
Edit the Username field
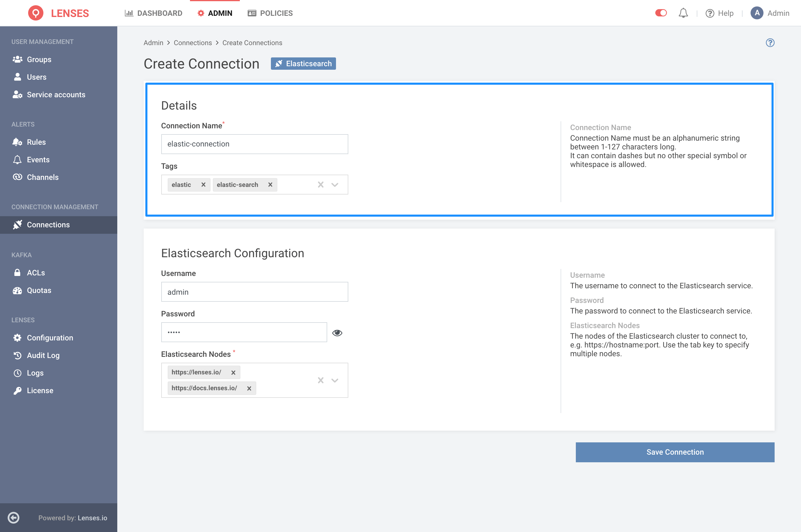tap(254, 292)
